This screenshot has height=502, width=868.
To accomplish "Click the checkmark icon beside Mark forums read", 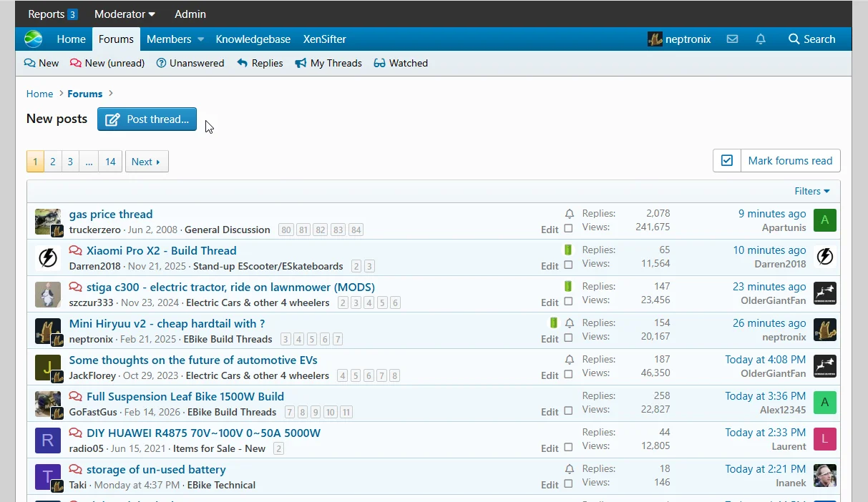I will [727, 161].
